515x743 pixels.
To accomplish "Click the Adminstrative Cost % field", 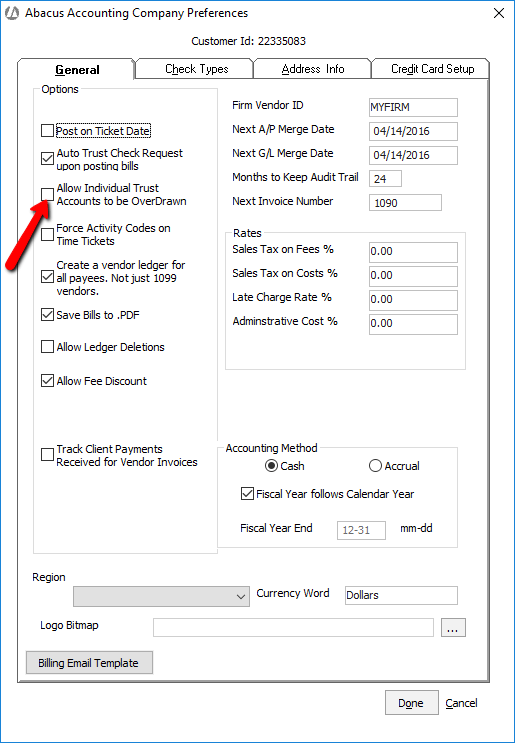I will [413, 324].
